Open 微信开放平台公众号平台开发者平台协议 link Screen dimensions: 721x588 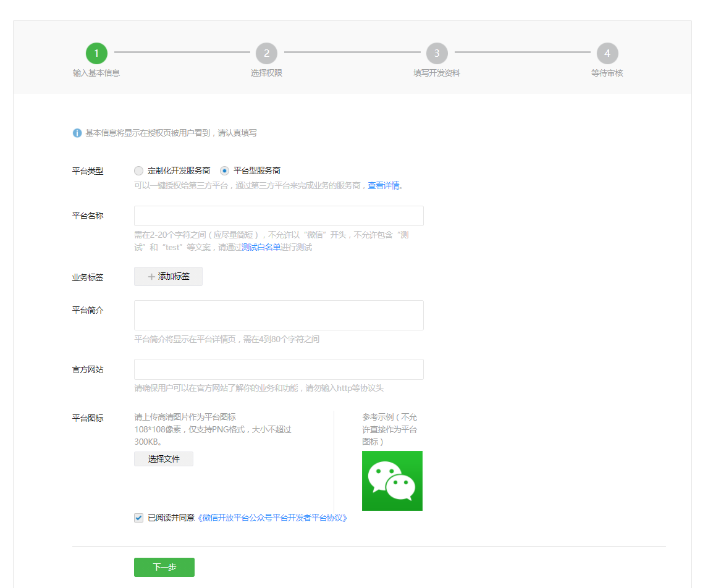pos(272,518)
